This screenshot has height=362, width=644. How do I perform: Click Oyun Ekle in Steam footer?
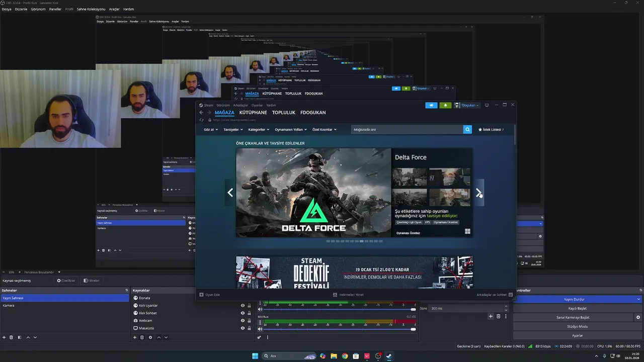pos(210,295)
